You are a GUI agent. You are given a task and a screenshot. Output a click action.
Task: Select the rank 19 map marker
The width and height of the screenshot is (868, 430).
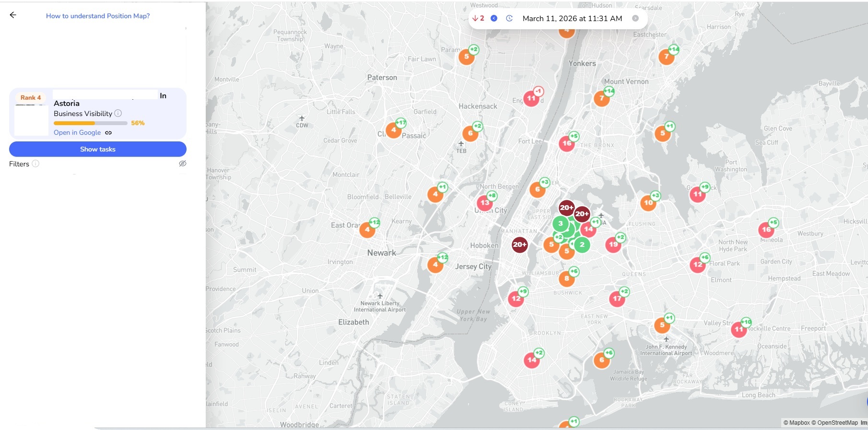(x=613, y=244)
